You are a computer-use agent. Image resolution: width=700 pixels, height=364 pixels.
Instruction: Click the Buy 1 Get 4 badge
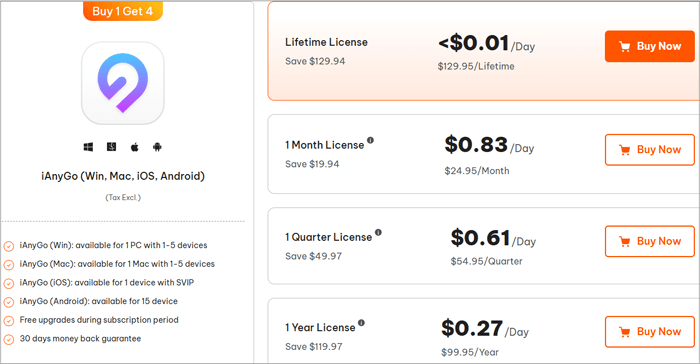pos(123,11)
